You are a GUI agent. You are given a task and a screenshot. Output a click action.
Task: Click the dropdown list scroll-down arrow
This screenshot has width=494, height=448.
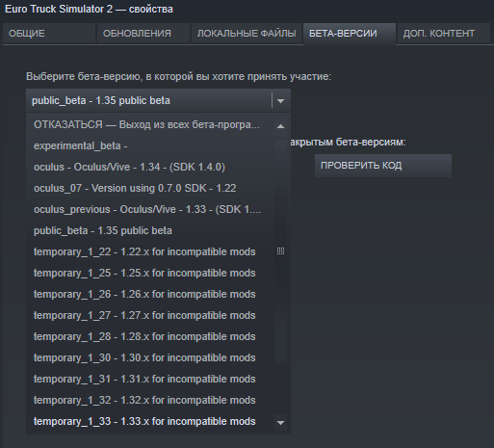280,423
